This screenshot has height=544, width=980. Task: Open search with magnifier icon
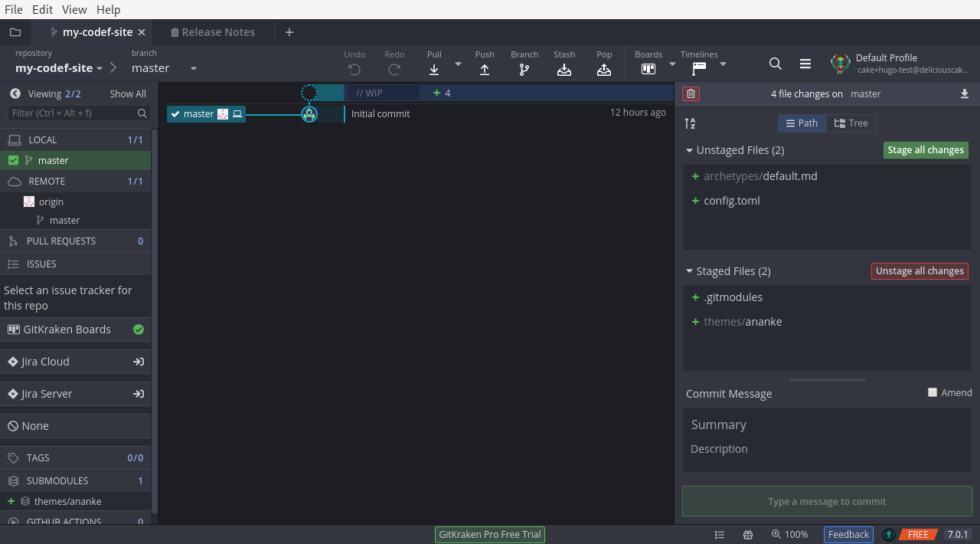click(x=776, y=64)
